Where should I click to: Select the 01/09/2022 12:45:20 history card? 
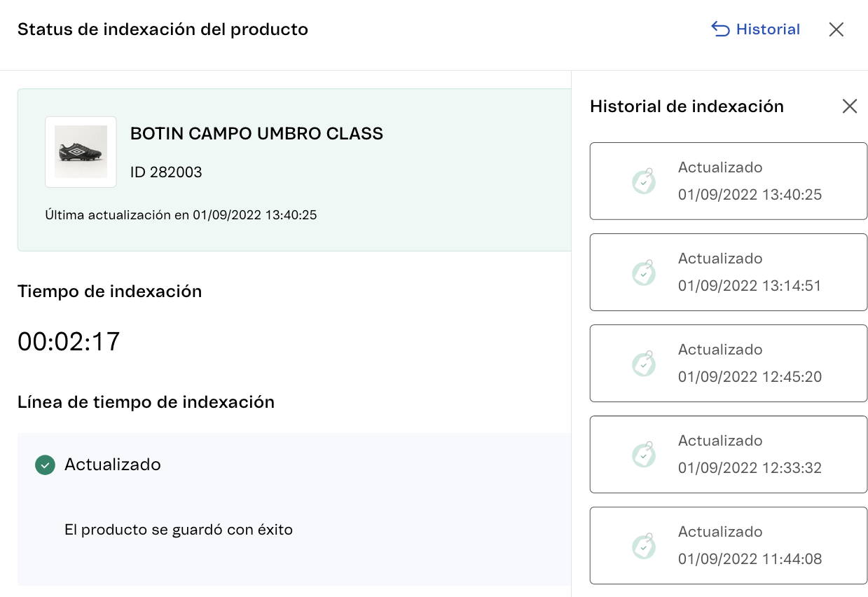pyautogui.click(x=729, y=363)
